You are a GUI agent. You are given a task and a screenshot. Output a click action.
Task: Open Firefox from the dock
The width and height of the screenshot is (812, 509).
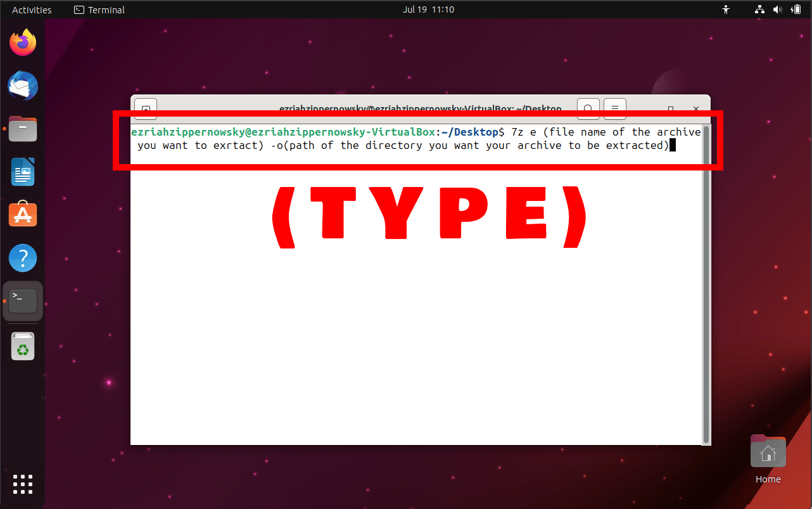coord(23,42)
